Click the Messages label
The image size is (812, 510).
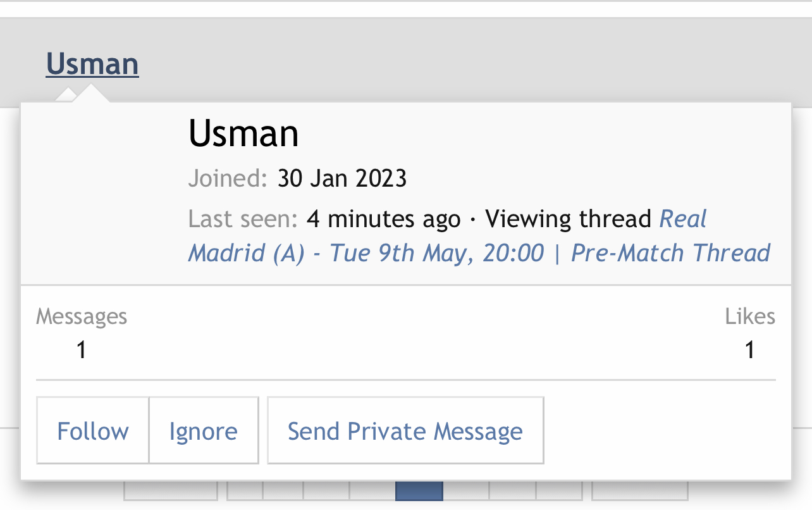[82, 316]
